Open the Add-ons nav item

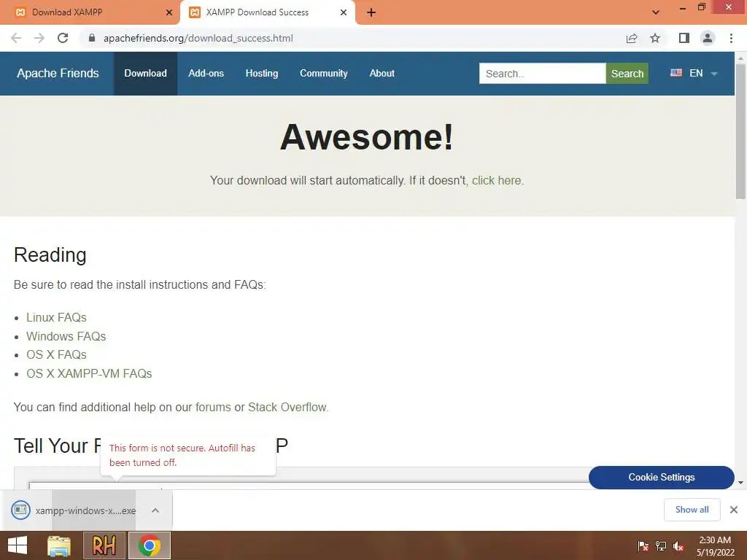pyautogui.click(x=206, y=74)
